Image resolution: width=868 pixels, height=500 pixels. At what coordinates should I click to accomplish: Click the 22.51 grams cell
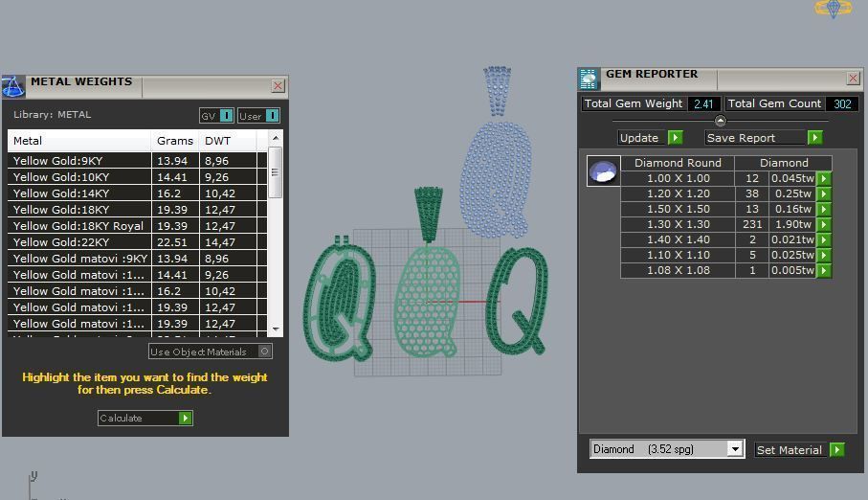[175, 242]
